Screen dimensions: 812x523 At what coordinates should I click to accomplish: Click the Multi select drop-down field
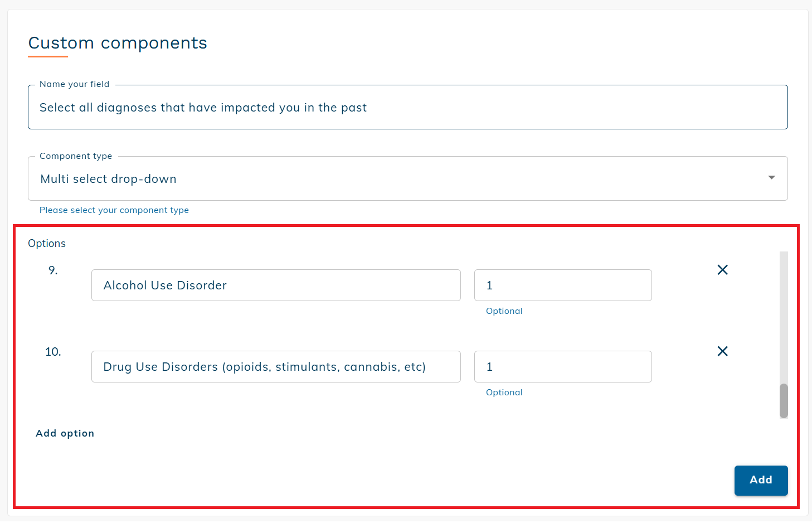tap(390, 178)
